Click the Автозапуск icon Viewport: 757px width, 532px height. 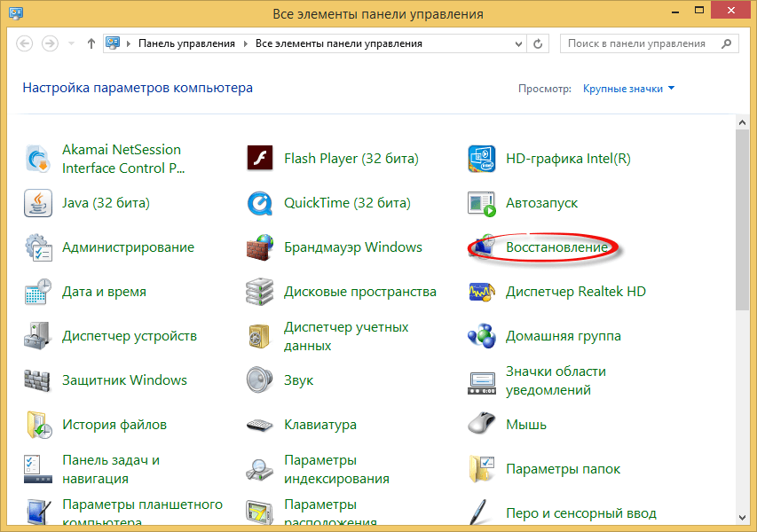[x=481, y=204]
